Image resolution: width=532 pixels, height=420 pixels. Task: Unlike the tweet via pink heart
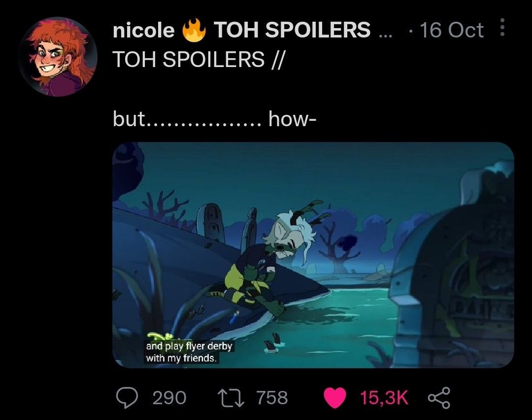point(334,398)
